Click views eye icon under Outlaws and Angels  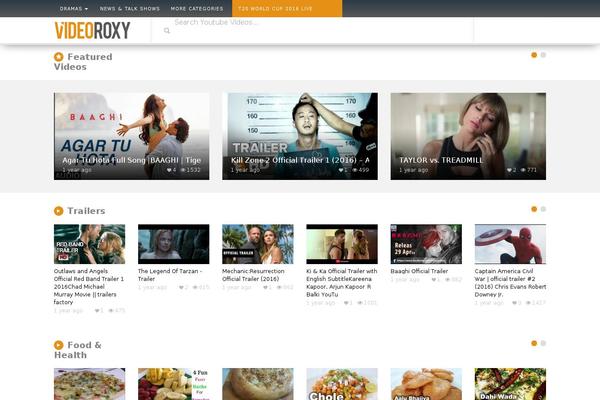(111, 310)
